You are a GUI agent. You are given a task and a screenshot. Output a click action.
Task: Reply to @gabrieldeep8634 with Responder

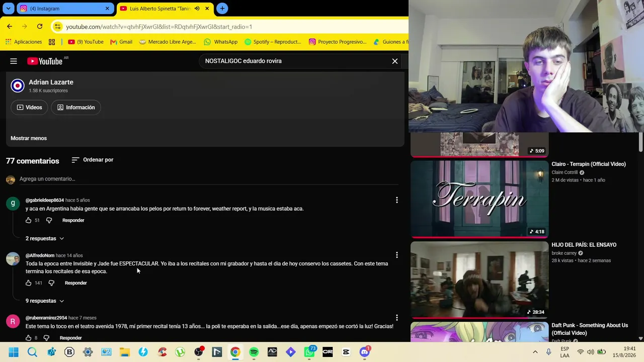point(73,220)
